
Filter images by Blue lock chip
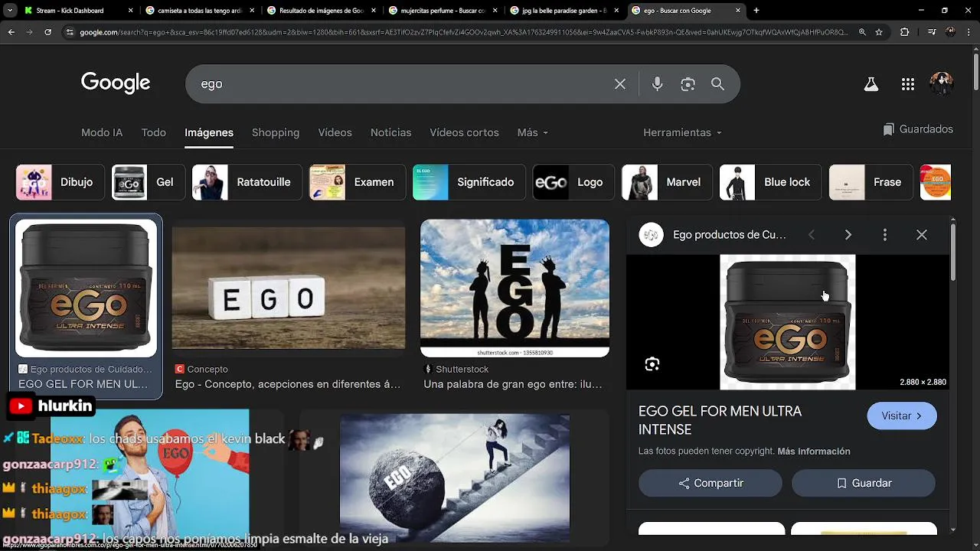(770, 182)
